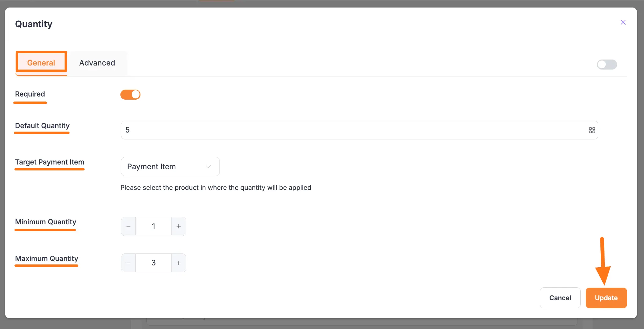Click the Maximum Quantity number field

point(153,263)
